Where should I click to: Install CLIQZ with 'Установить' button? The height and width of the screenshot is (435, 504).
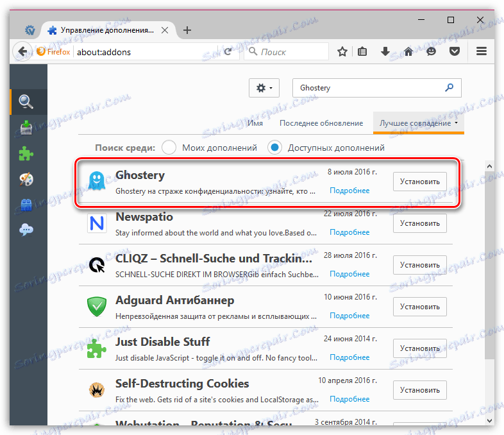click(x=420, y=265)
